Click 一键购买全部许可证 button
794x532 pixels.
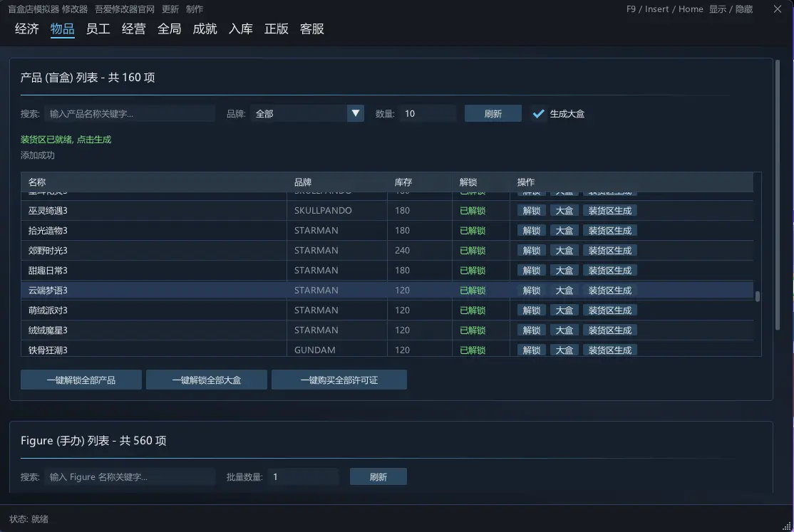339,380
